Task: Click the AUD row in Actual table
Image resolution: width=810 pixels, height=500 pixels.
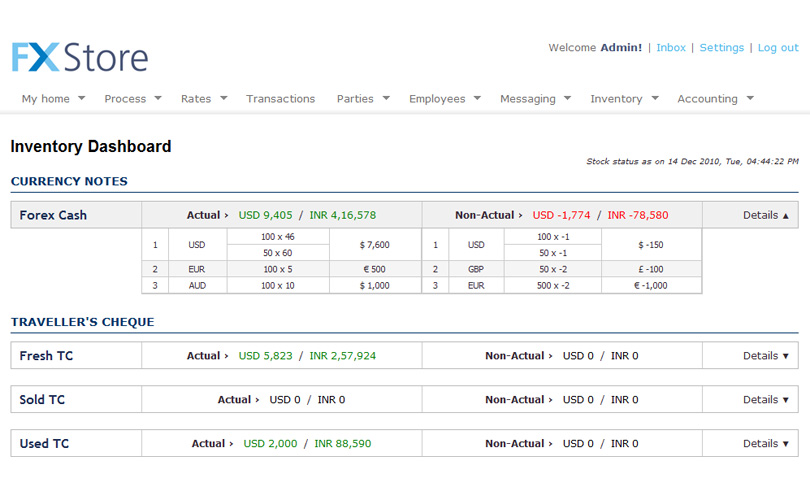Action: [197, 286]
